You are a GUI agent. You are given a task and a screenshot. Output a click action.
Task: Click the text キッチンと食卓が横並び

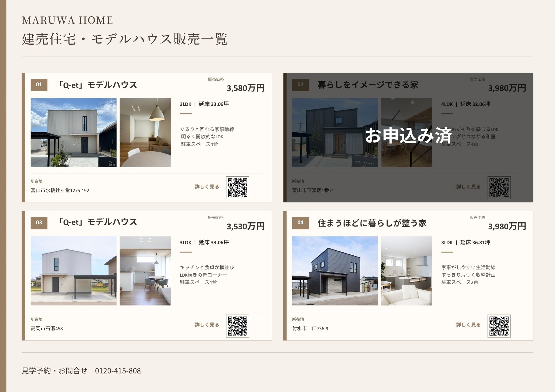(x=207, y=267)
